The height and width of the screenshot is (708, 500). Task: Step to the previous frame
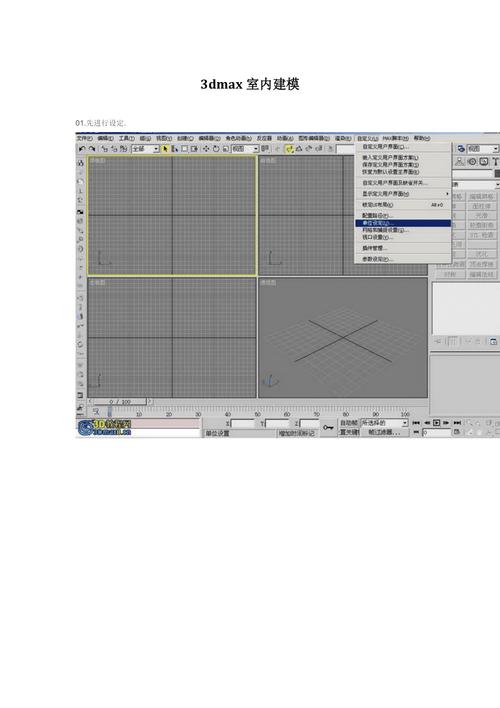pos(427,423)
